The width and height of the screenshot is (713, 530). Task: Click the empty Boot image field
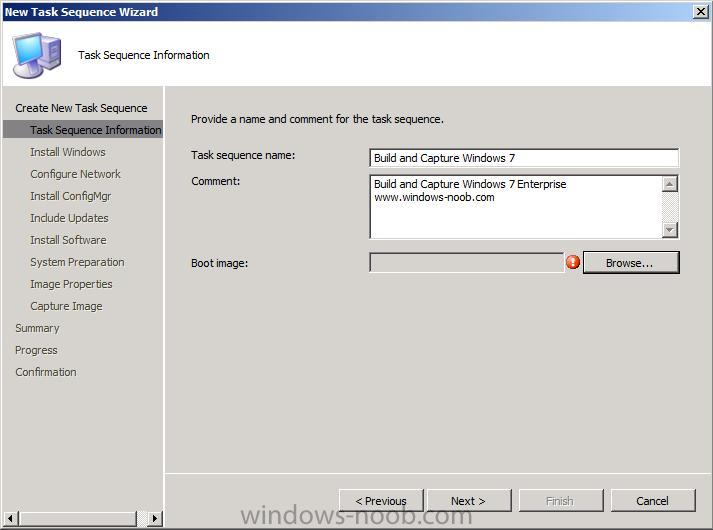467,262
